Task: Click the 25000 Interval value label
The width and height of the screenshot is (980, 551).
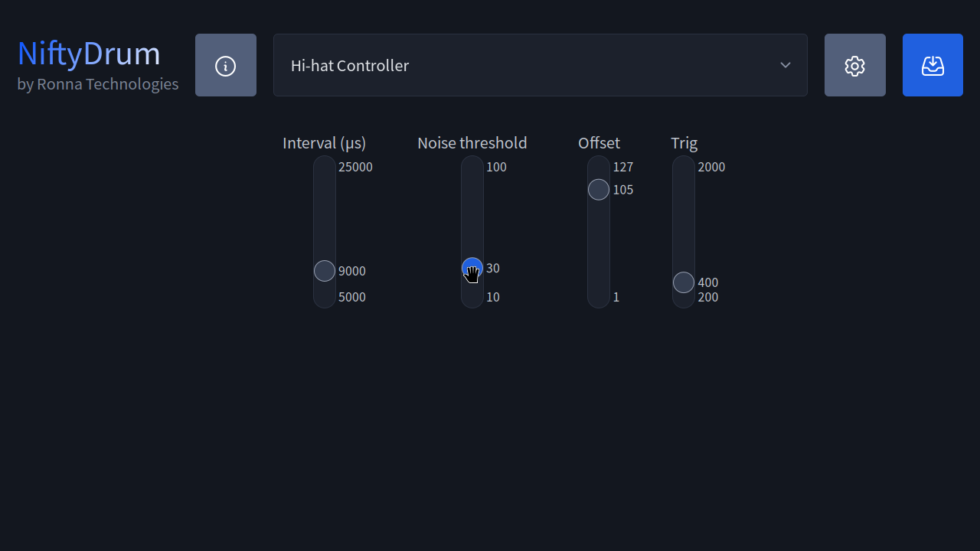Action: point(355,167)
